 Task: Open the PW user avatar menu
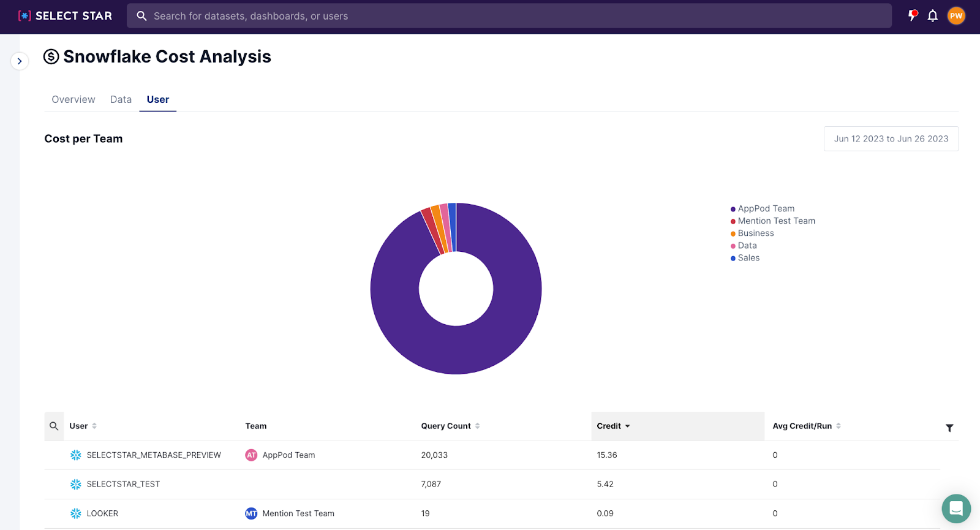tap(956, 16)
